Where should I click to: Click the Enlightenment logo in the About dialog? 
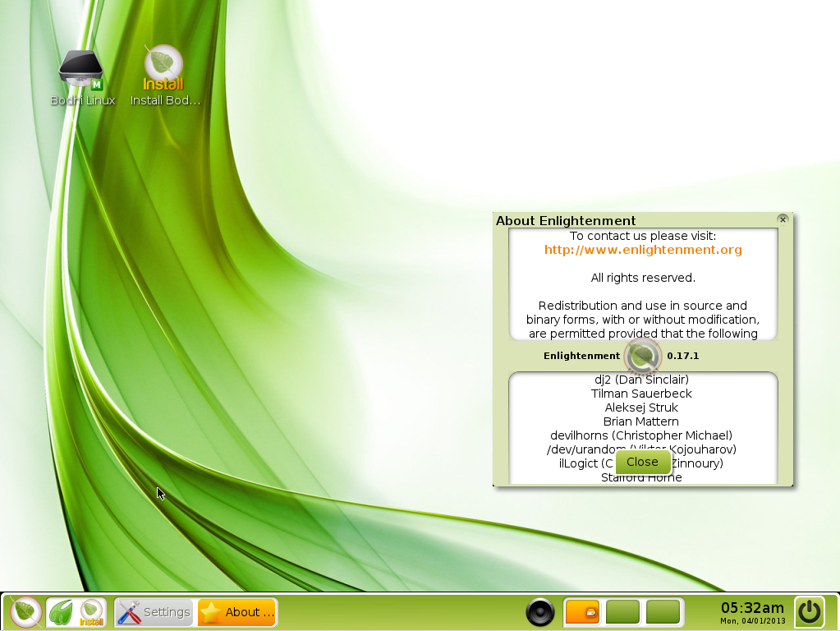(x=642, y=356)
